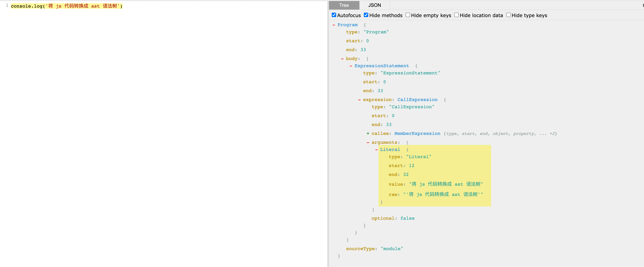644x267 pixels.
Task: Enable Hide location data checkbox
Action: 456,15
